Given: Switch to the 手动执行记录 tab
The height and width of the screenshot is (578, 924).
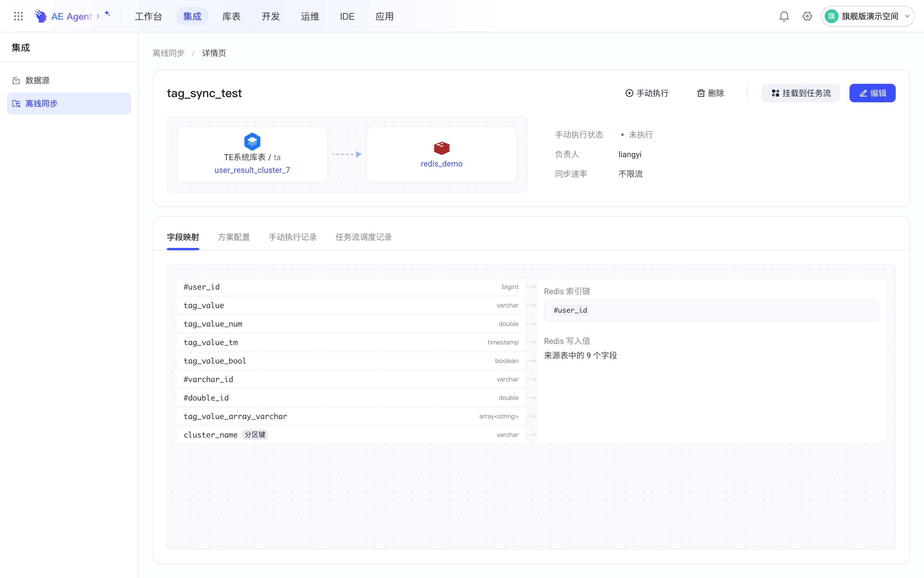Looking at the screenshot, I should (293, 237).
